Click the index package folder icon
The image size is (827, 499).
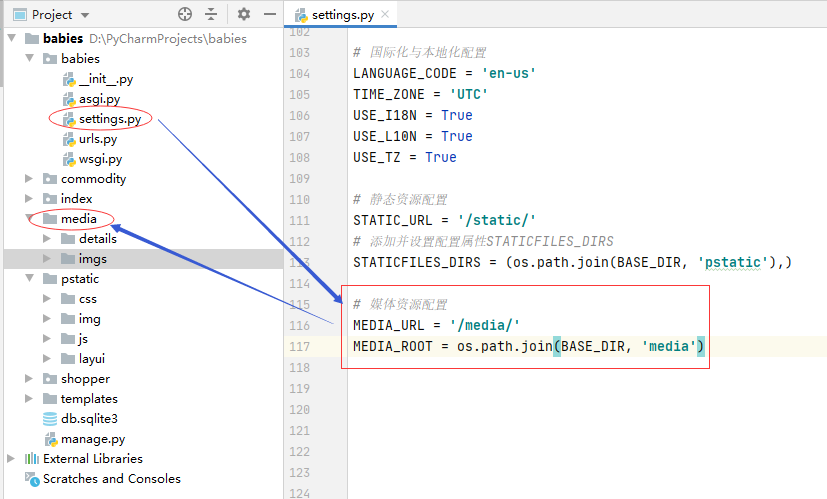pos(50,199)
